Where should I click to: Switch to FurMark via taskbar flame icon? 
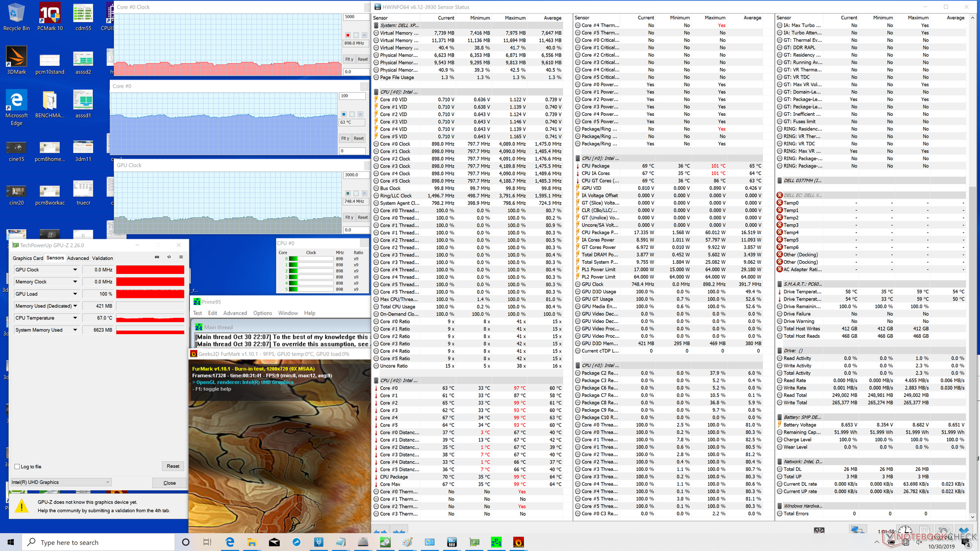tap(519, 542)
